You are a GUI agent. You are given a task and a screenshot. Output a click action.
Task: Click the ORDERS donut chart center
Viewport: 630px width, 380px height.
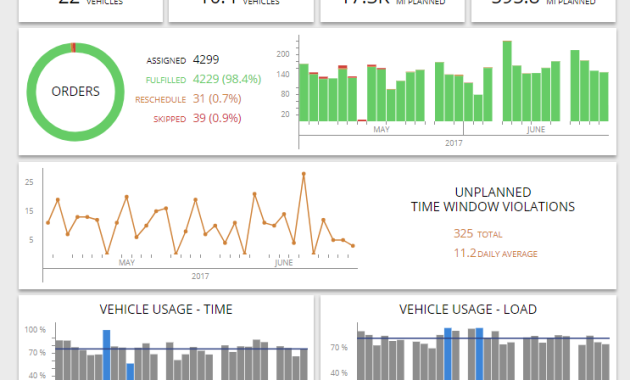click(76, 92)
